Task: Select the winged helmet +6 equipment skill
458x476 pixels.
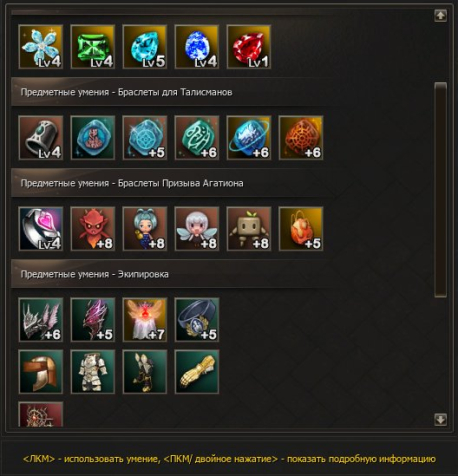Action: coord(41,320)
